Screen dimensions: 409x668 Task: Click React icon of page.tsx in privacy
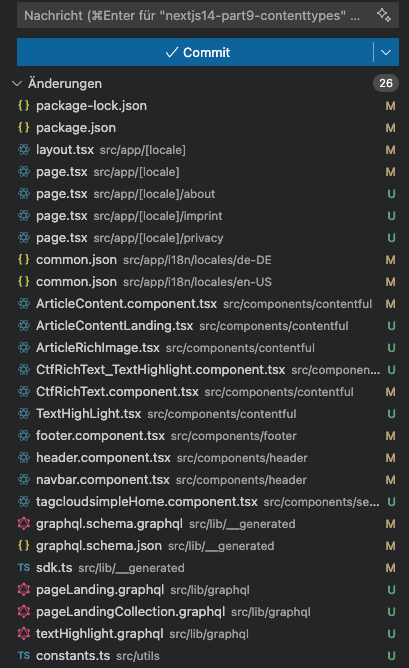pyautogui.click(x=24, y=238)
